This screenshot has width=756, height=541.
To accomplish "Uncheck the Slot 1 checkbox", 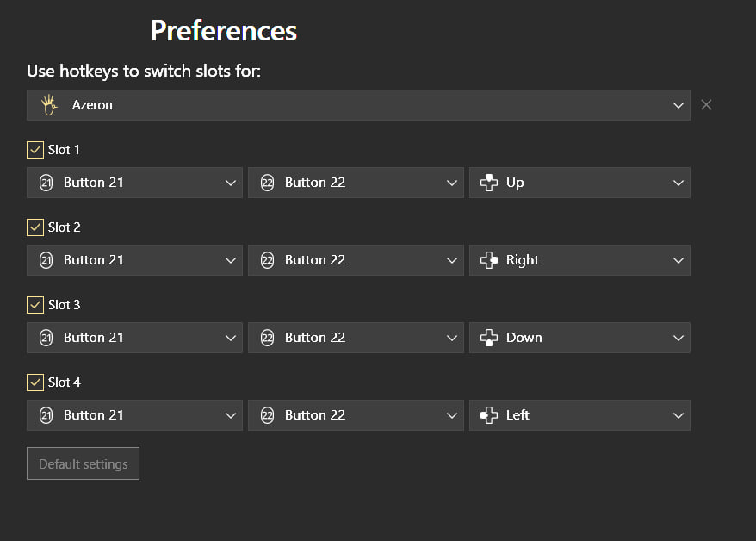I will (35, 150).
